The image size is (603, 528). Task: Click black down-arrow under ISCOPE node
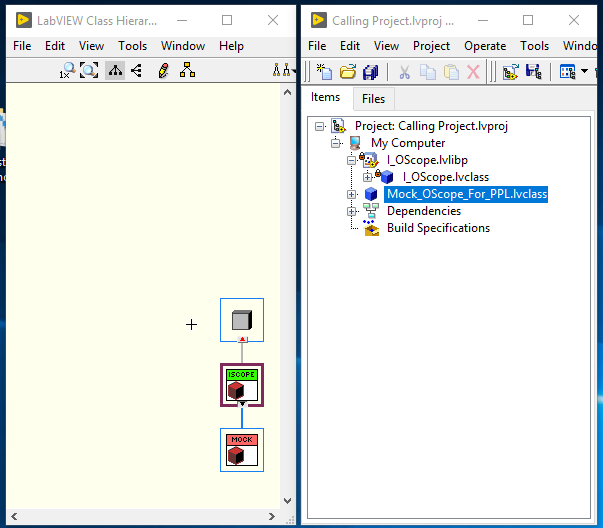point(242,404)
